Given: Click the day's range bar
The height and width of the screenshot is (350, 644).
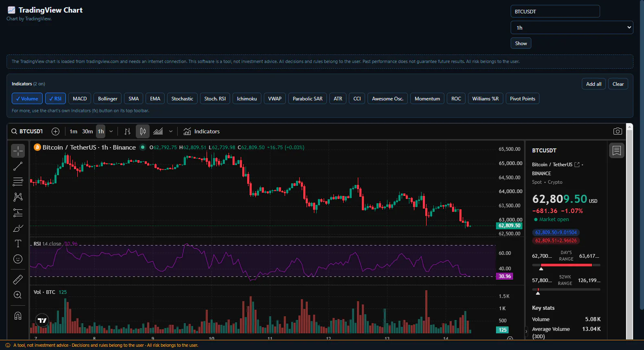Looking at the screenshot, I should click(566, 265).
